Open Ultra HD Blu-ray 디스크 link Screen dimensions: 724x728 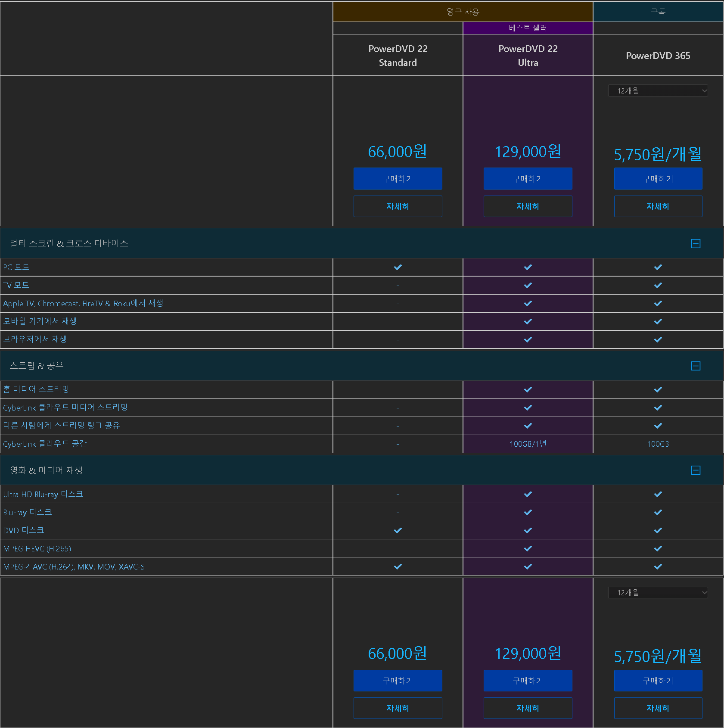click(43, 494)
